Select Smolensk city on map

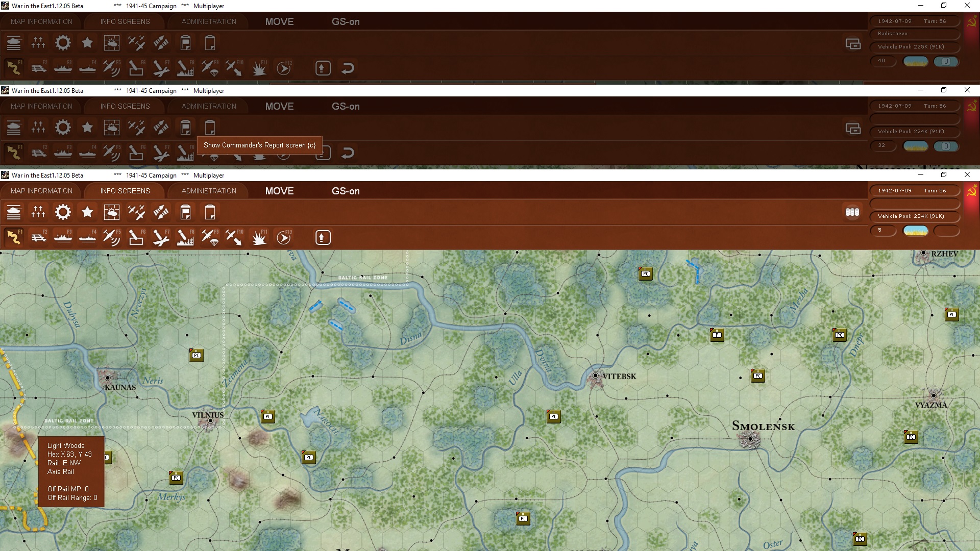750,438
